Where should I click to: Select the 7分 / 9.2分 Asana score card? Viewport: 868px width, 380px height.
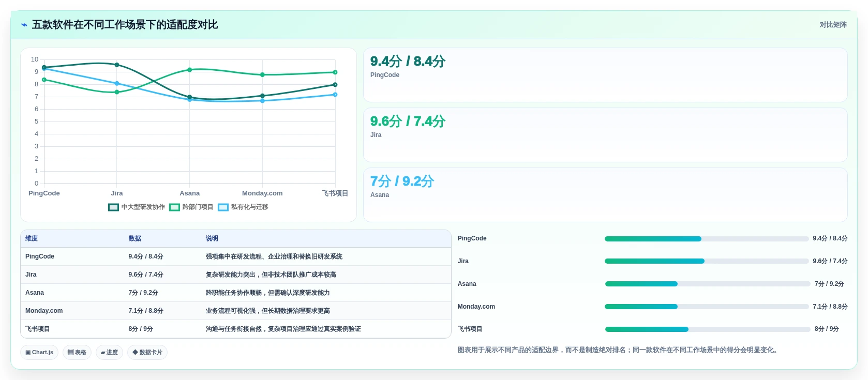point(605,195)
